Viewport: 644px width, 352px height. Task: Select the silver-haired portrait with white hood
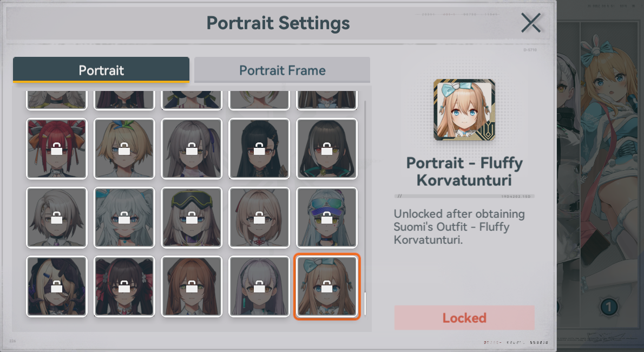coord(259,286)
